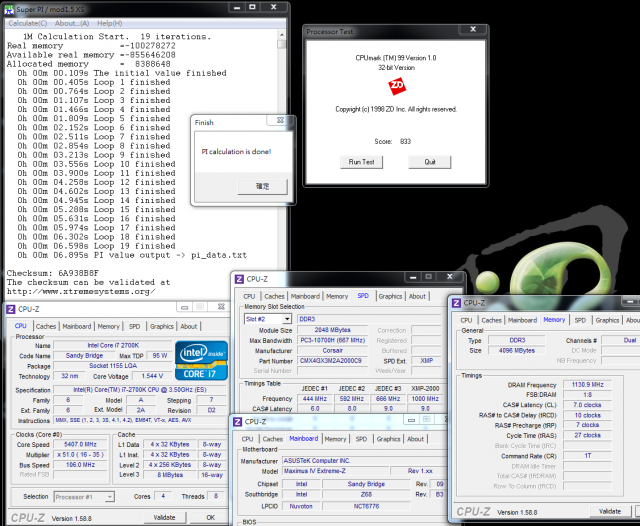Open the Processor #1 selection dropdown
The height and width of the screenshot is (526, 640).
(109, 497)
